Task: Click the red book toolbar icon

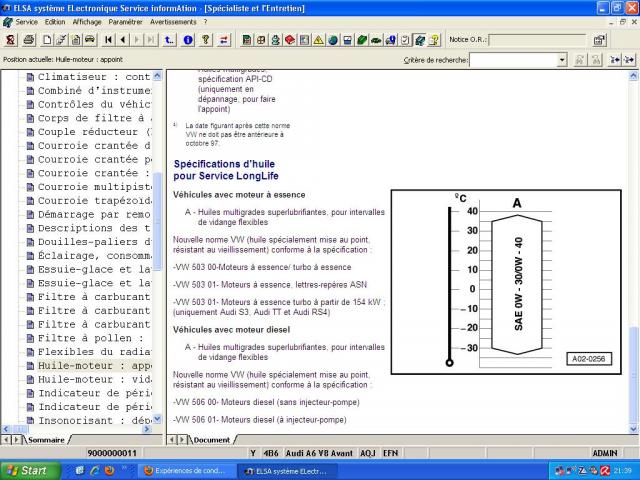Action: coord(289,40)
